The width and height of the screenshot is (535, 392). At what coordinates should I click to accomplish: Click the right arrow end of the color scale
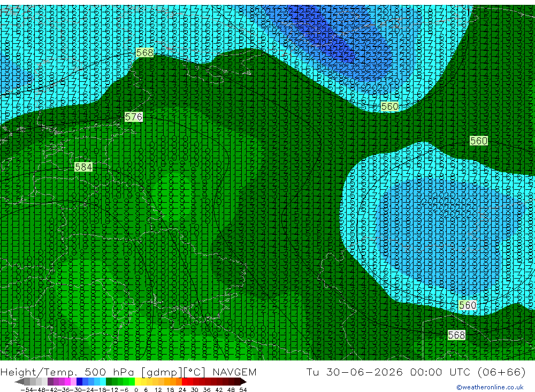point(243,381)
